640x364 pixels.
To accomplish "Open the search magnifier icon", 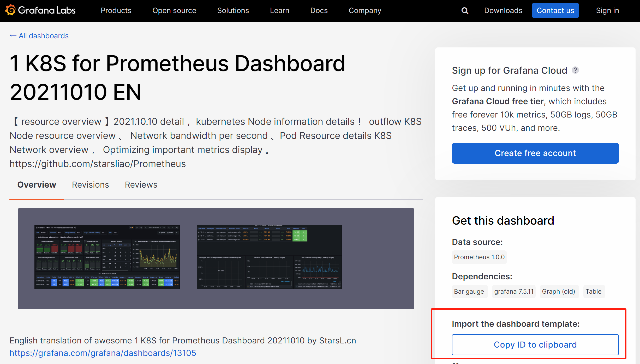I will (465, 11).
